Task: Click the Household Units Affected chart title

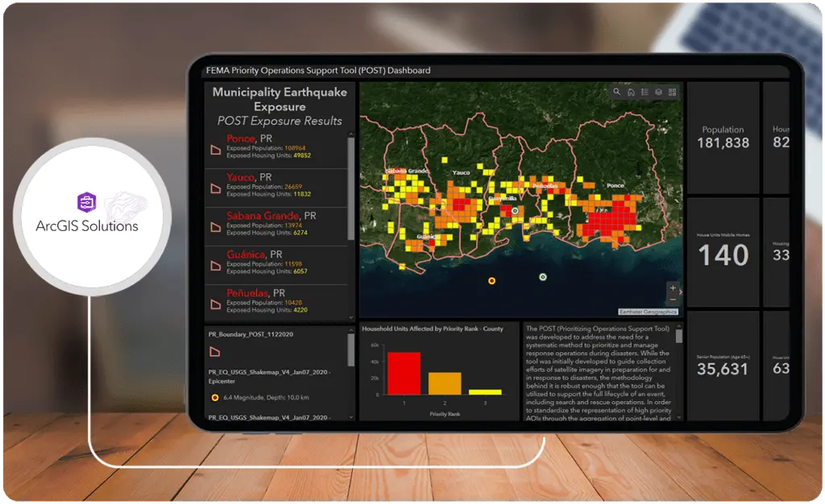Action: click(x=433, y=329)
